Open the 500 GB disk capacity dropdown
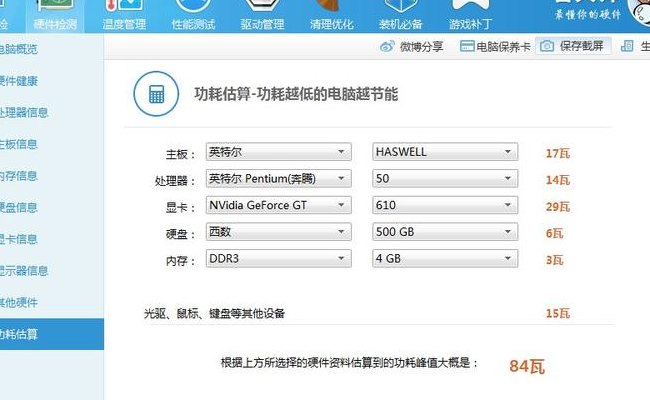This screenshot has width=650, height=400. point(445,232)
